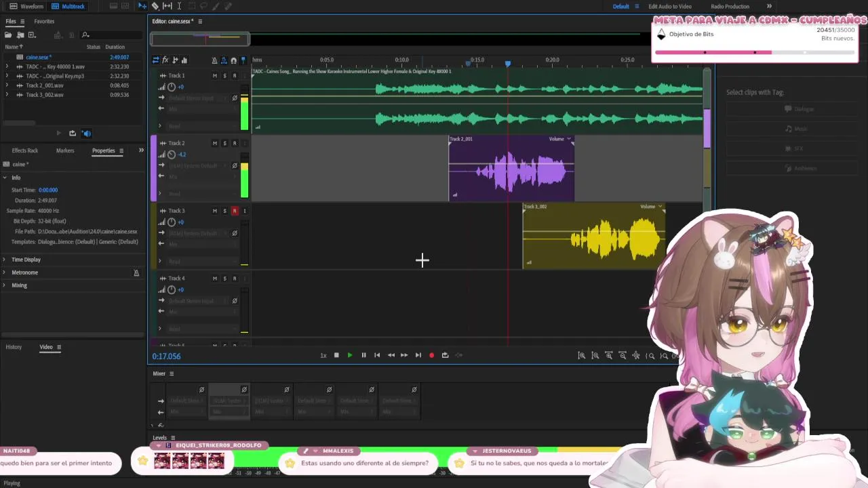Select the Razor tool
This screenshot has height=488, width=868.
click(155, 6)
